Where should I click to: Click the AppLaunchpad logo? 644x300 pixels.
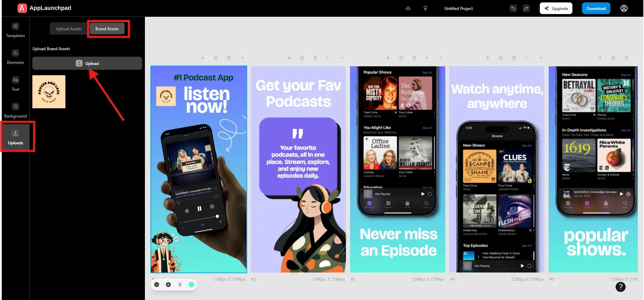coord(44,8)
